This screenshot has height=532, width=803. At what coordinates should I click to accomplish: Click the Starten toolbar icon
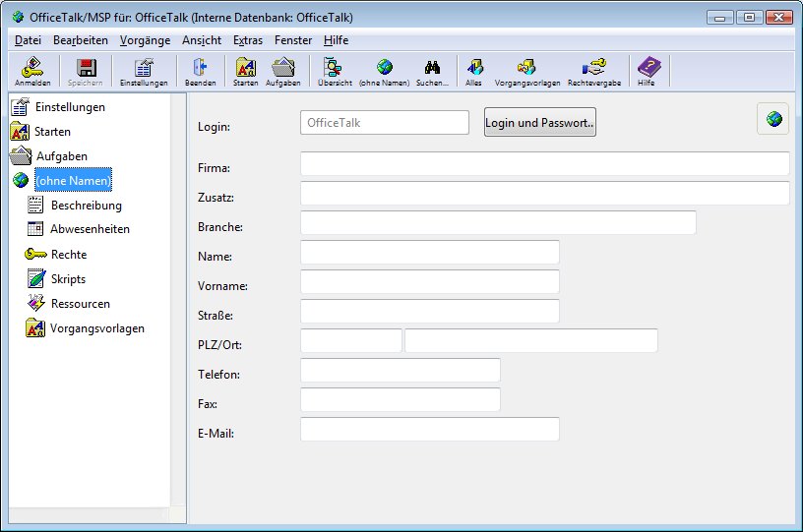[246, 71]
